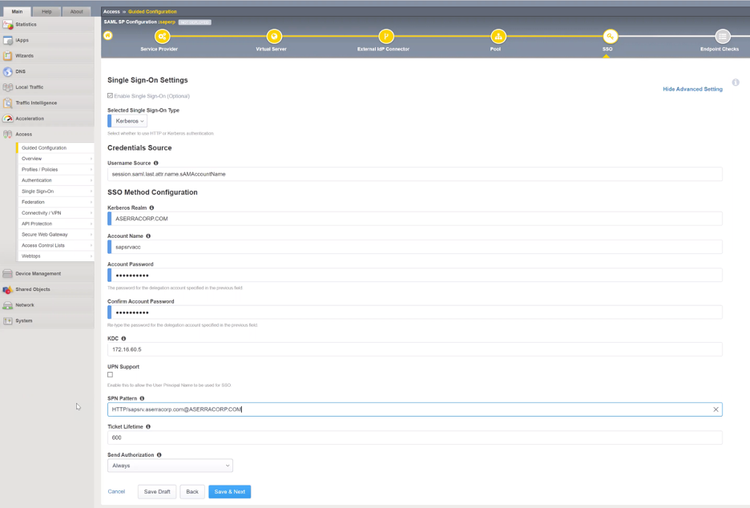This screenshot has width=750, height=508.
Task: Click the Cancel link
Action: coord(116,492)
